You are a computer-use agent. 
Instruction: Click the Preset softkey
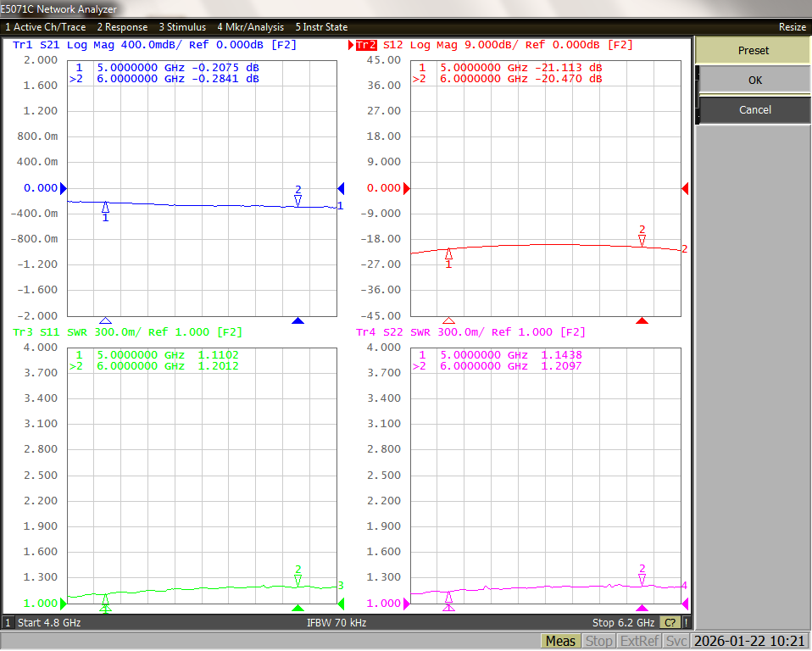753,51
